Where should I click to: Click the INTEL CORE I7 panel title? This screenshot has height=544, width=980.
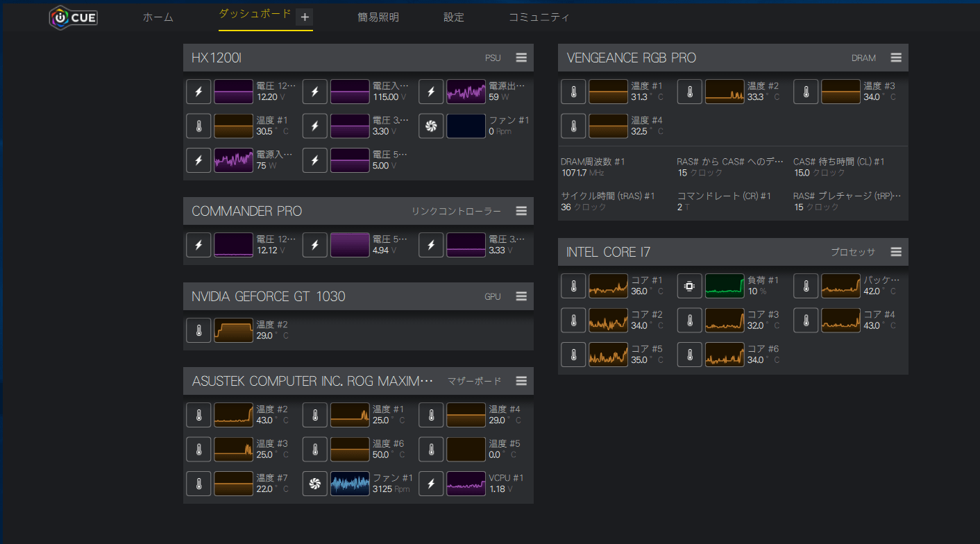(608, 252)
